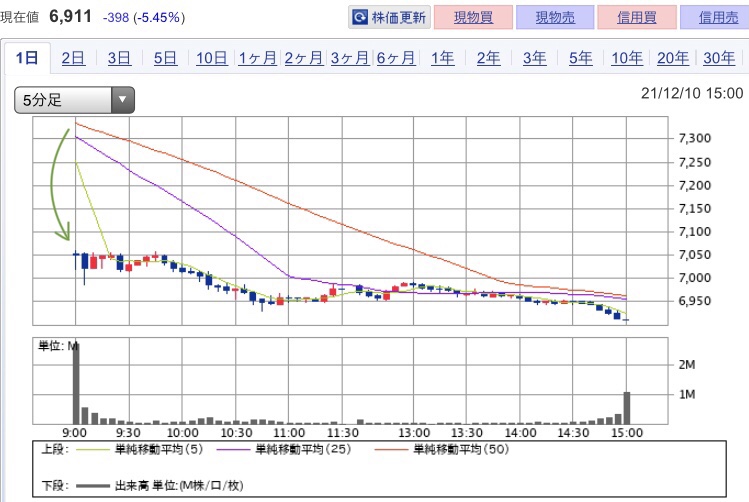Open the 5分足 interval dropdown
Viewport: 749px width, 502px height.
(x=75, y=100)
